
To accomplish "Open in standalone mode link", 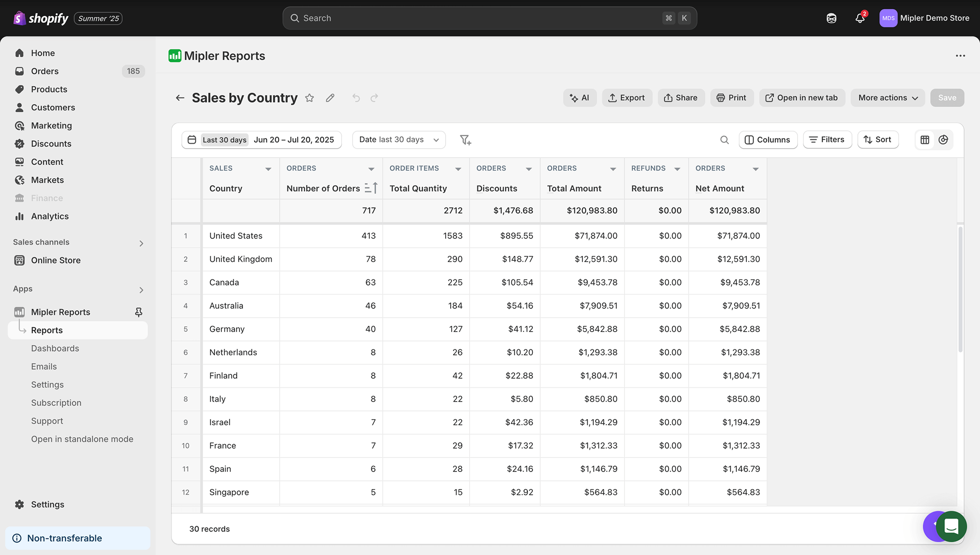I will pyautogui.click(x=82, y=439).
